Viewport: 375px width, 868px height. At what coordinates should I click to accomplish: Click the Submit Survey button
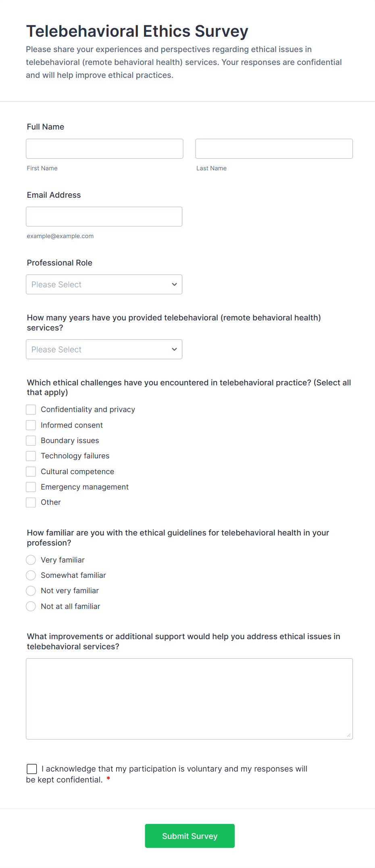[190, 836]
